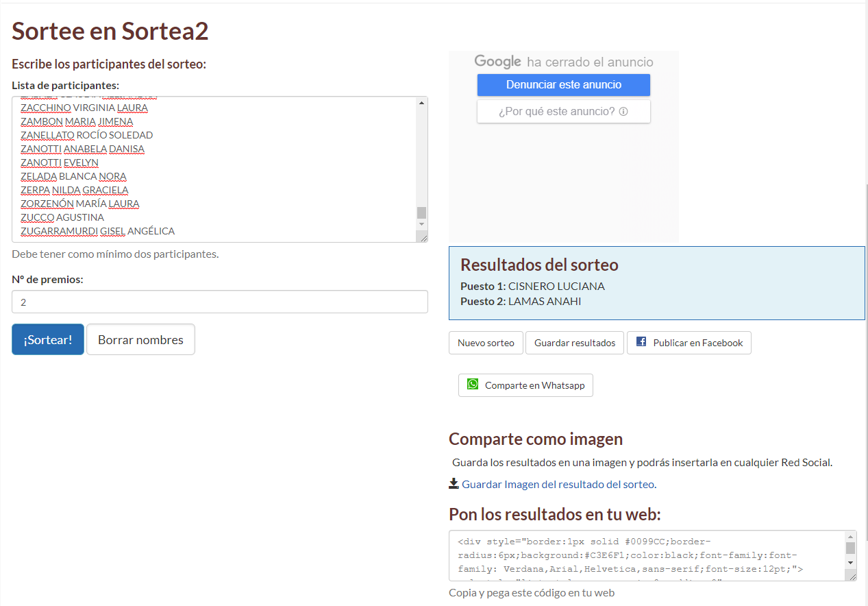Click participant ZANOTTI ANABELA DANISA
The width and height of the screenshot is (868, 606).
pyautogui.click(x=82, y=149)
